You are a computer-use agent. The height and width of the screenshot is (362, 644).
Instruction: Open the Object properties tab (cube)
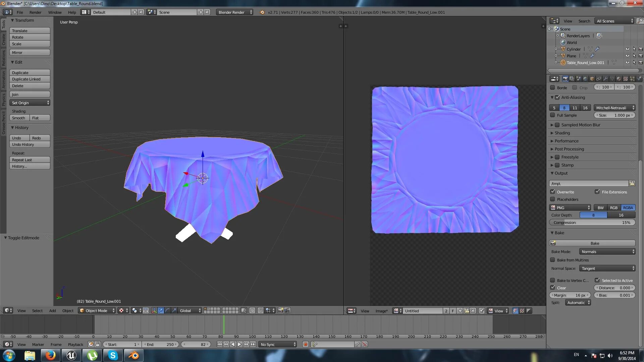592,79
